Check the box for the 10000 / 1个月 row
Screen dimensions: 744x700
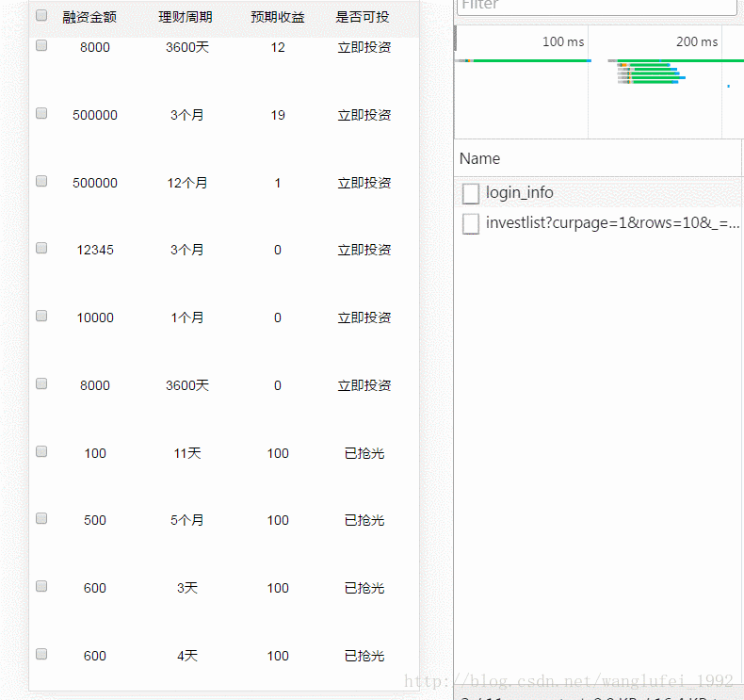pos(41,316)
